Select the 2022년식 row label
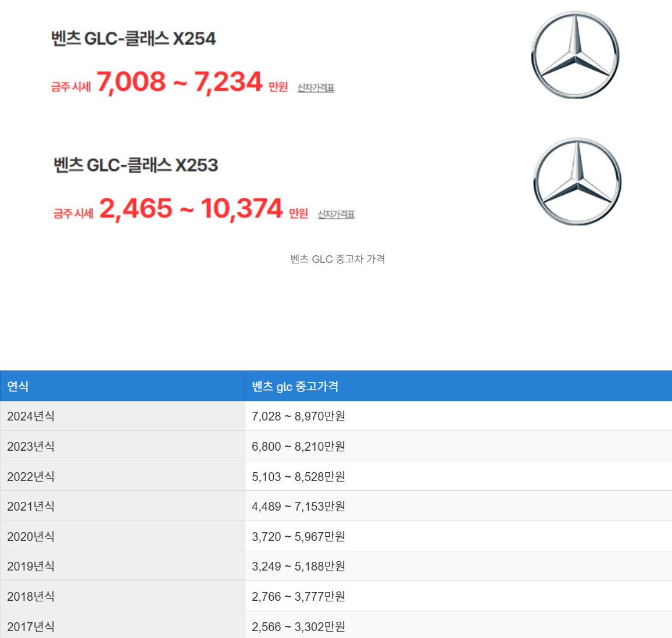 (x=31, y=476)
